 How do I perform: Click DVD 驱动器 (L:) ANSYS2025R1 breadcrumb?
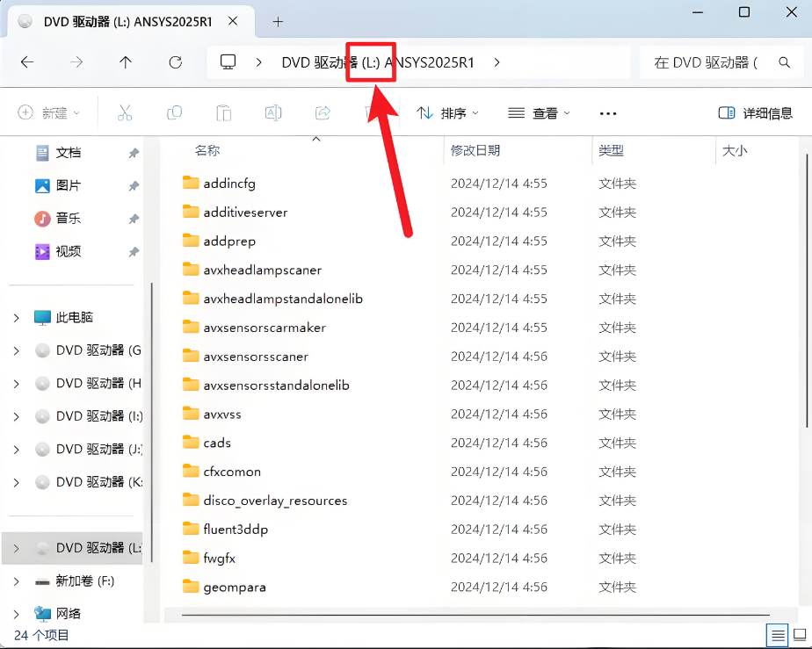pyautogui.click(x=378, y=62)
